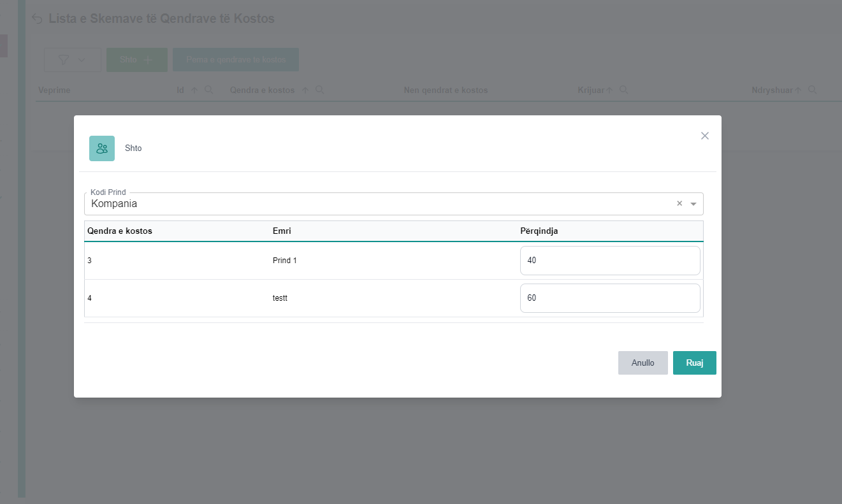Click the search icon beside Krijuar
Viewport: 842px width, 504px height.
click(624, 90)
